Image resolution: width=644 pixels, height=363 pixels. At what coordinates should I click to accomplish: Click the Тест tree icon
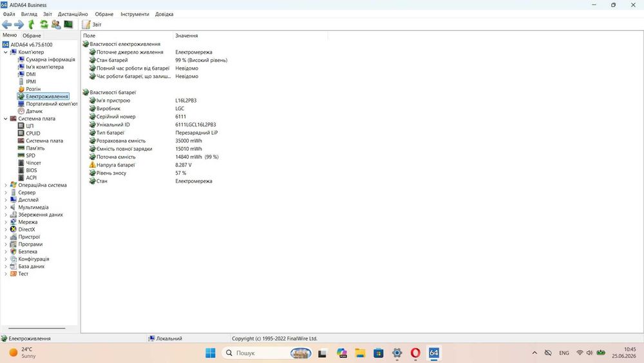(13, 274)
